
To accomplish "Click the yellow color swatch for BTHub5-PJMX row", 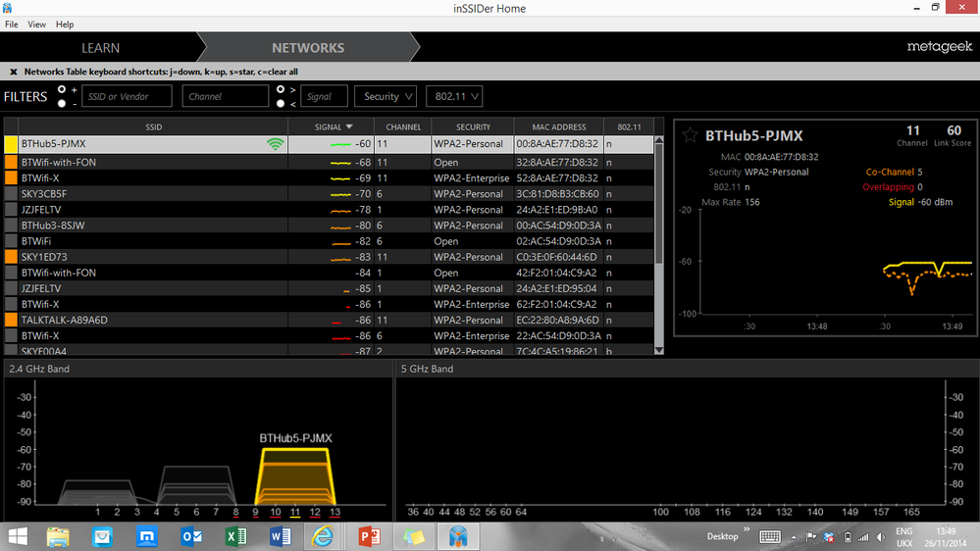I will 11,144.
